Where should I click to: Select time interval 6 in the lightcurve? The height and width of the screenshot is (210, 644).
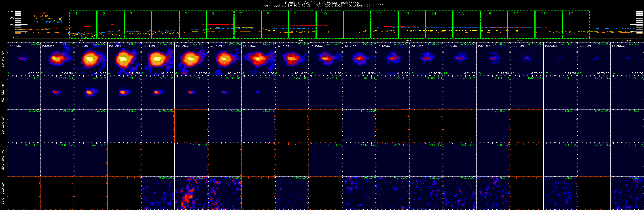[220, 25]
